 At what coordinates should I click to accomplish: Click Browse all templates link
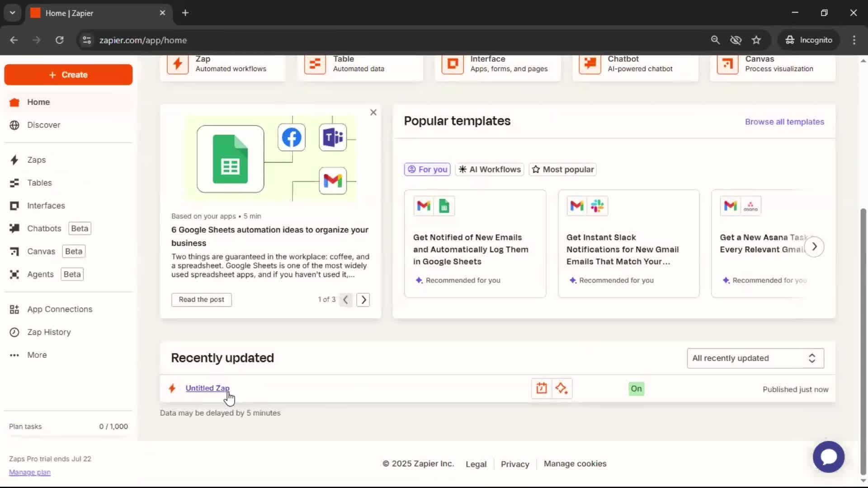click(x=784, y=122)
